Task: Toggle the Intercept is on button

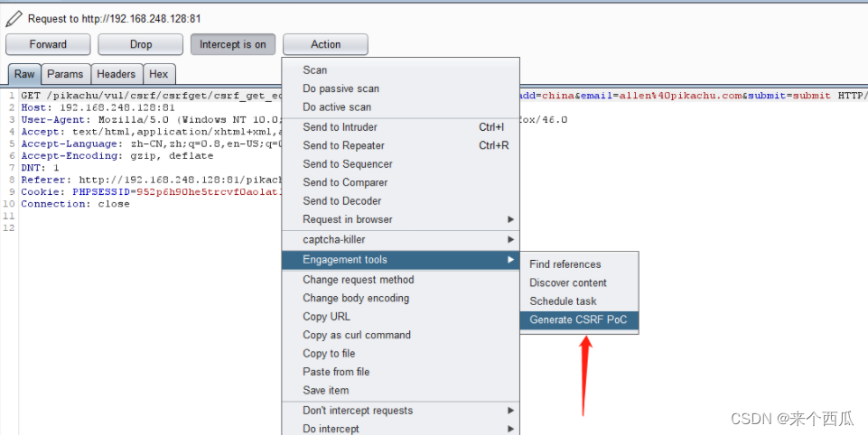Action: coord(233,44)
